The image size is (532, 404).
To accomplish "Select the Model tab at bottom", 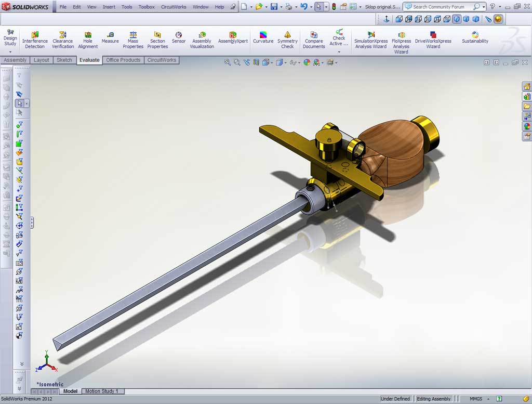I will [x=70, y=391].
